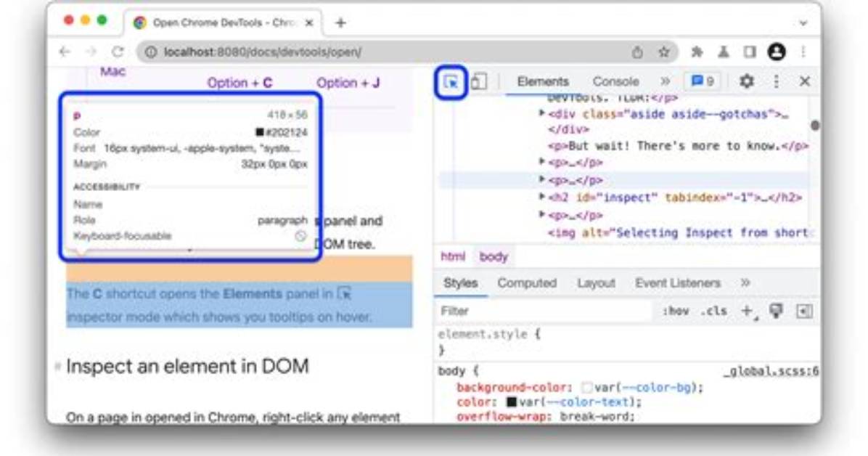Click the highlighted 'The C shortcut opens' paragraph
This screenshot has height=456, width=868.
pos(239,305)
